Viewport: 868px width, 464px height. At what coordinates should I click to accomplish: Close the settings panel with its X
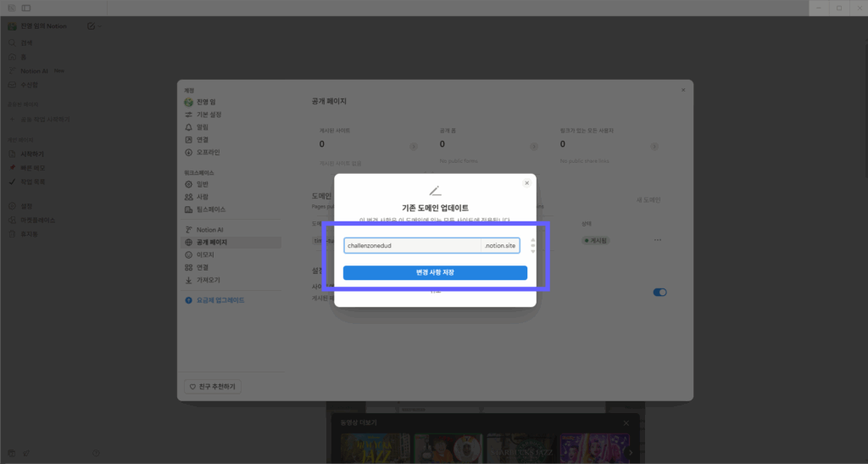pos(683,90)
